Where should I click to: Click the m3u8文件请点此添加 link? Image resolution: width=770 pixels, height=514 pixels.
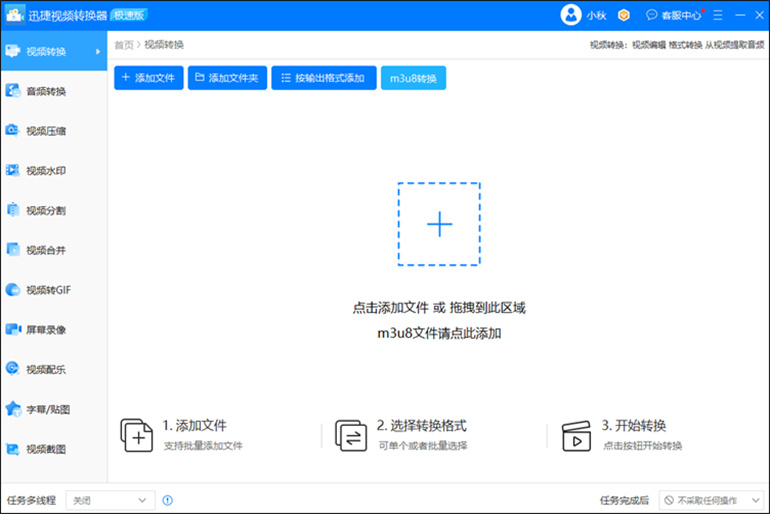[439, 333]
